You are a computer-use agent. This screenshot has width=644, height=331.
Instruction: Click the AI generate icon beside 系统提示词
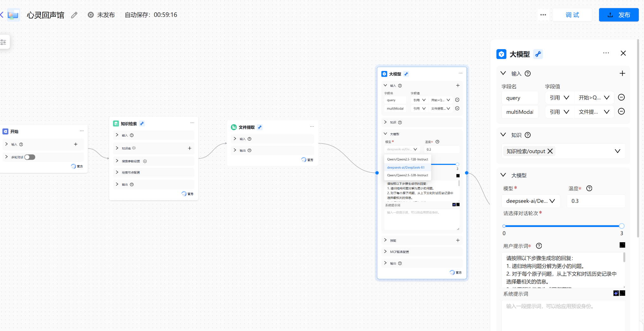(616, 293)
